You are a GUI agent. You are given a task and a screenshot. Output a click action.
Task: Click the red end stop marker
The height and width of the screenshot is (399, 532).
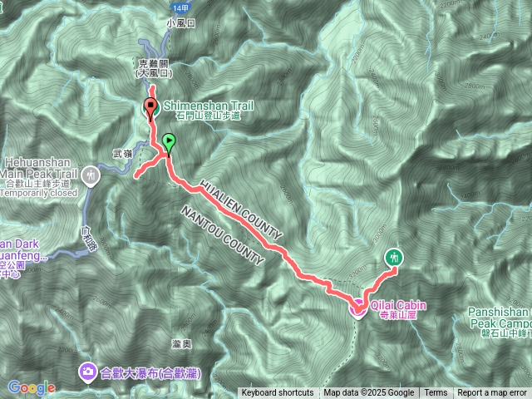click(150, 109)
